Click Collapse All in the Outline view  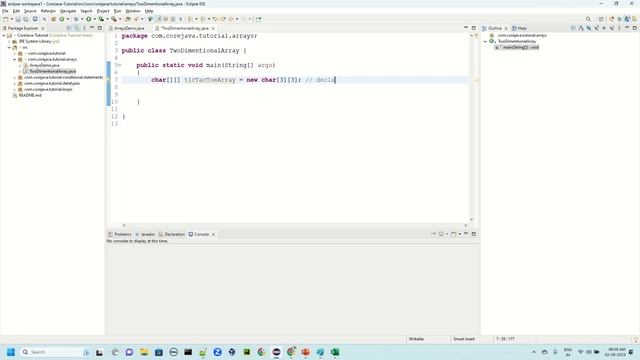tap(573, 28)
